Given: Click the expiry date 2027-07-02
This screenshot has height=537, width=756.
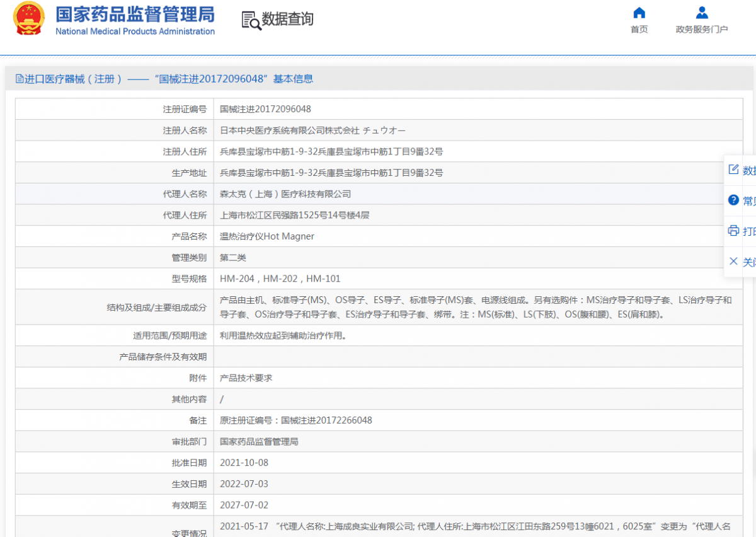Looking at the screenshot, I should coord(244,505).
